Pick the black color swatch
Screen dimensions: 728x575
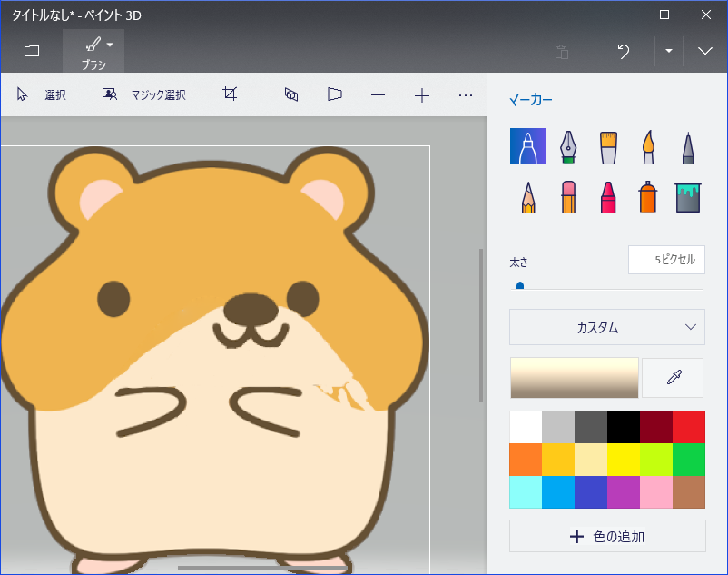point(624,427)
